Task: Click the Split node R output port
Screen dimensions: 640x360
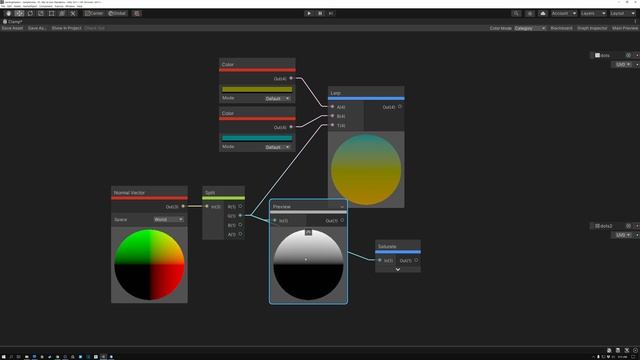Action: (240, 206)
